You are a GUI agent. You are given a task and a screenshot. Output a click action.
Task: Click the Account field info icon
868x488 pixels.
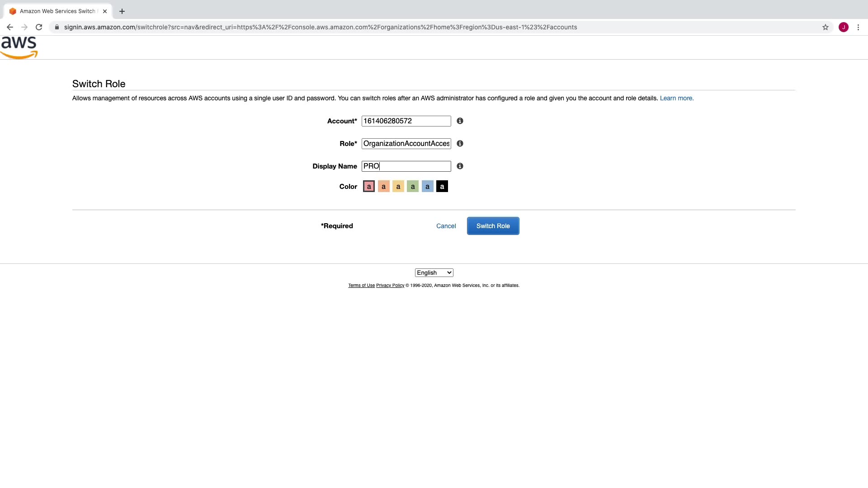click(x=460, y=121)
